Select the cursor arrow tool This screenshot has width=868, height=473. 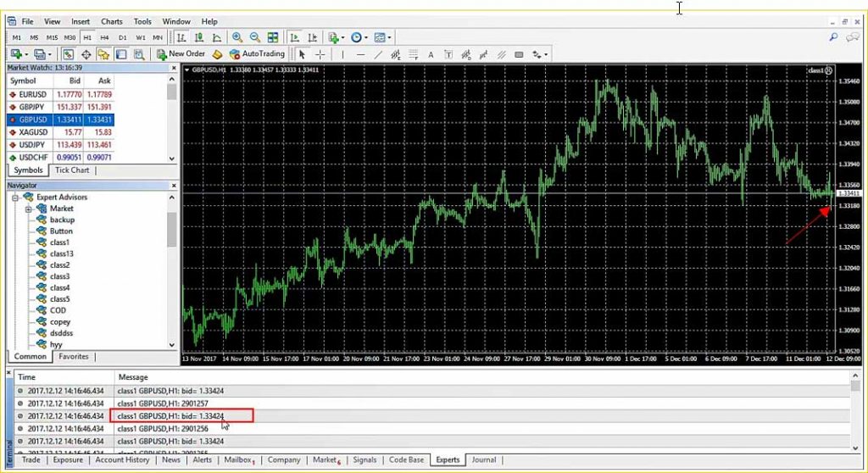[302, 54]
